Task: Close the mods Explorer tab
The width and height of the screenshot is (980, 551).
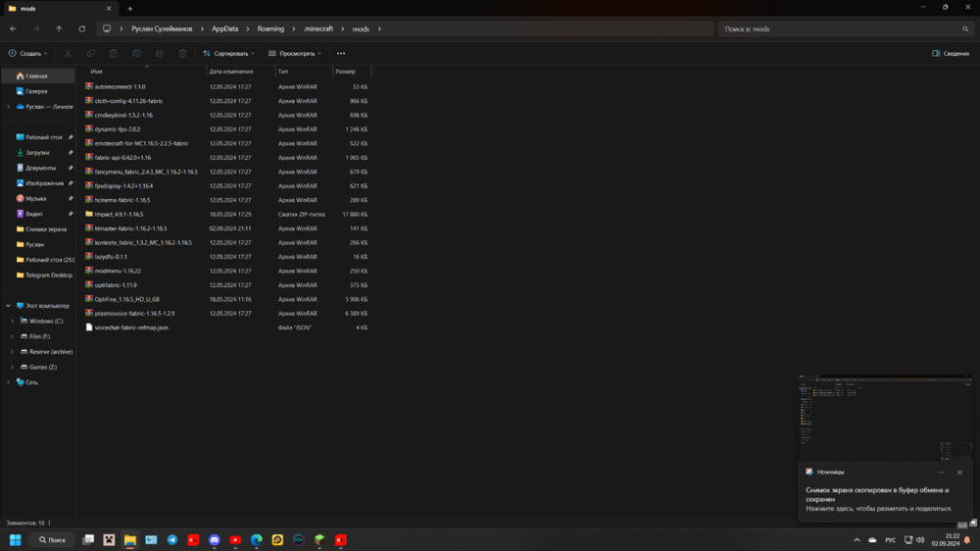Action: (109, 9)
